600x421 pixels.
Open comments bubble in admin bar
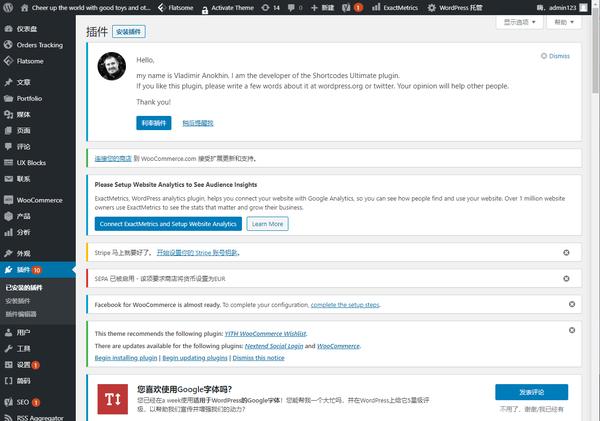(295, 8)
